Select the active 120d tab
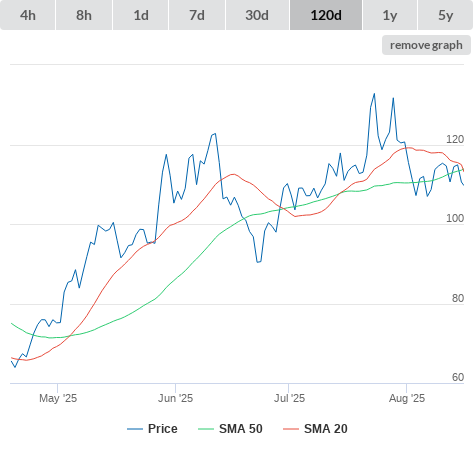474x455 pixels. (x=326, y=15)
